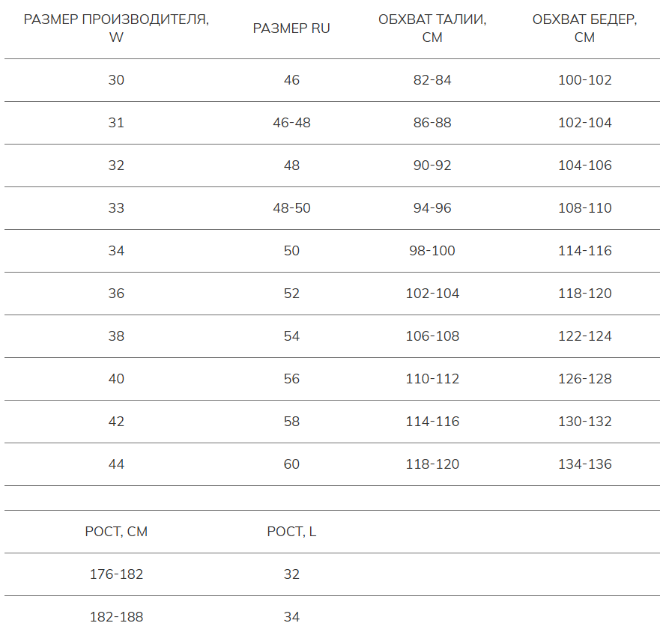Click the 'РАЗМЕР ПРОИЗВОДИТЕЛЯ, W' column header
Image resolution: width=663 pixels, height=644 pixels.
[x=116, y=28]
